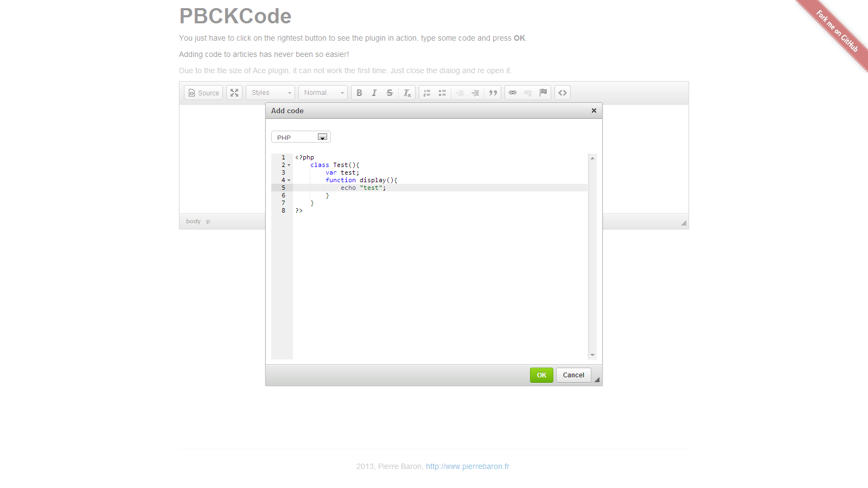This screenshot has width=868, height=488.
Task: Click the 'function display(){' code line
Action: pyautogui.click(x=361, y=180)
